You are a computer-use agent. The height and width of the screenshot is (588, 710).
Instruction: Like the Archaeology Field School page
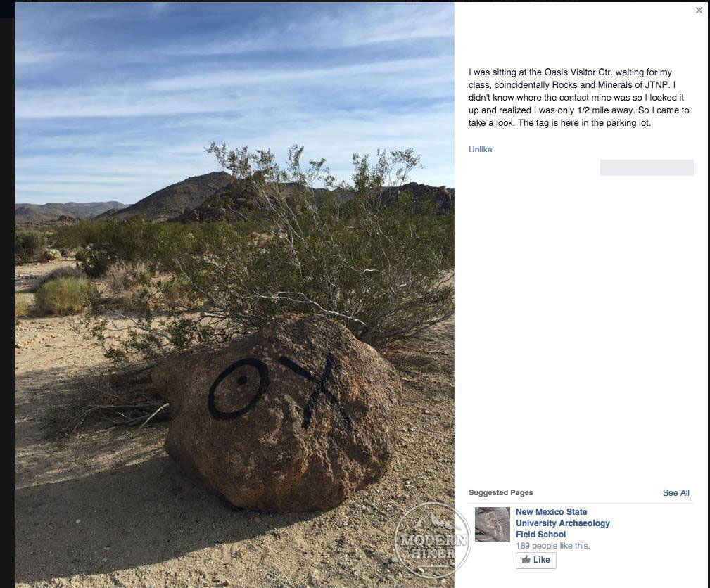pos(535,560)
